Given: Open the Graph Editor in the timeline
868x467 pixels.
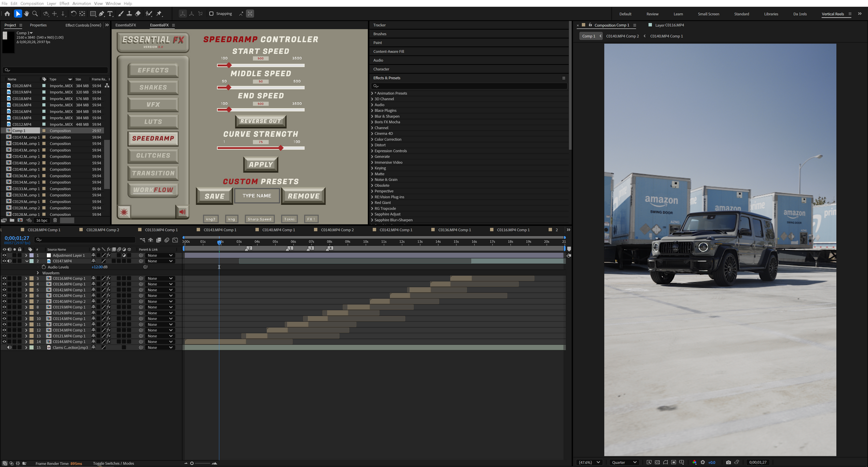Looking at the screenshot, I should point(175,240).
